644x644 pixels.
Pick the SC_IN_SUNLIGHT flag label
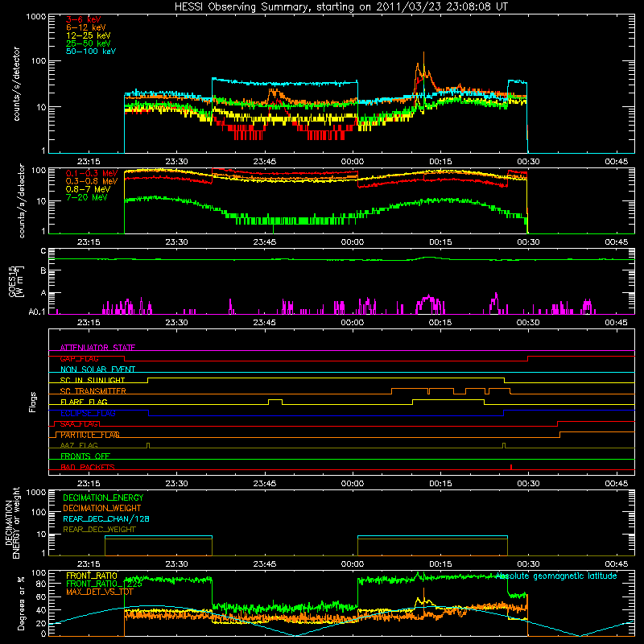click(93, 380)
